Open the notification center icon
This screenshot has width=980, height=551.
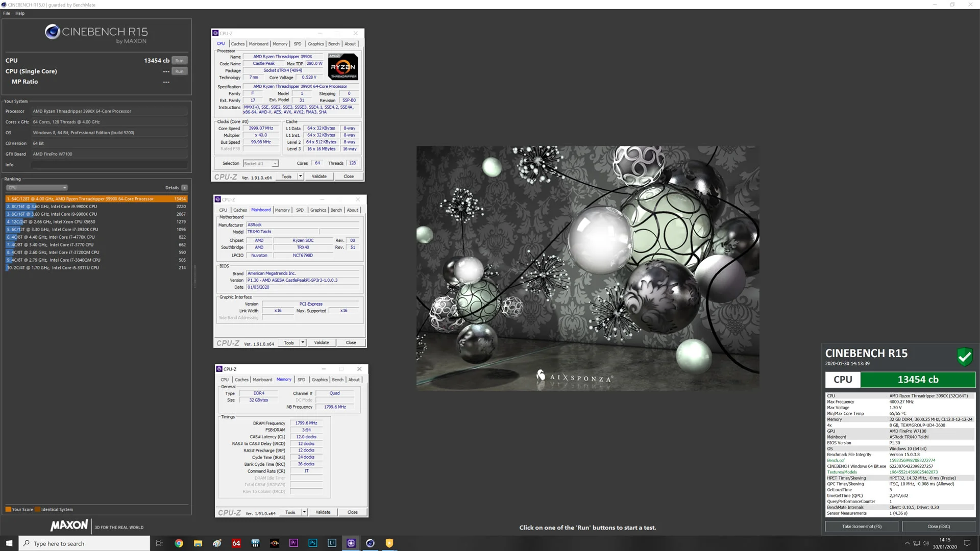[967, 543]
